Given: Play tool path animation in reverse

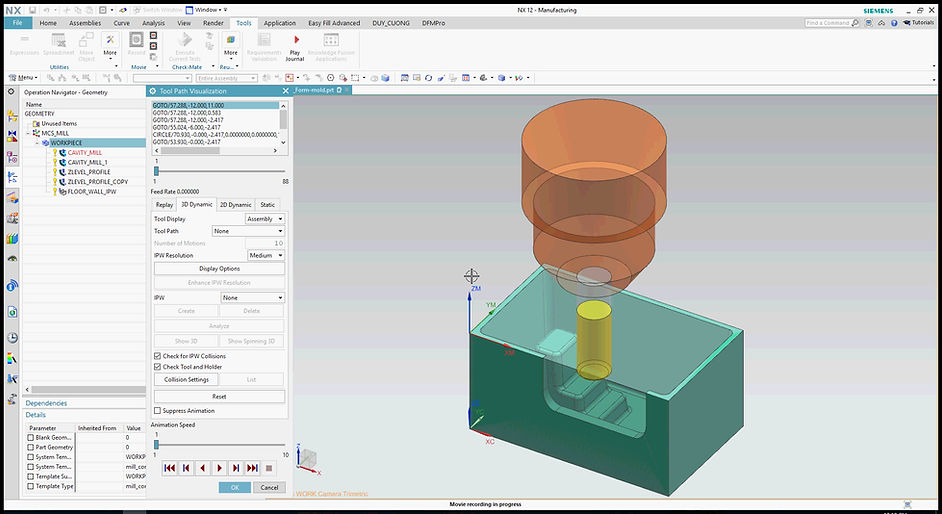Looking at the screenshot, I should [203, 468].
